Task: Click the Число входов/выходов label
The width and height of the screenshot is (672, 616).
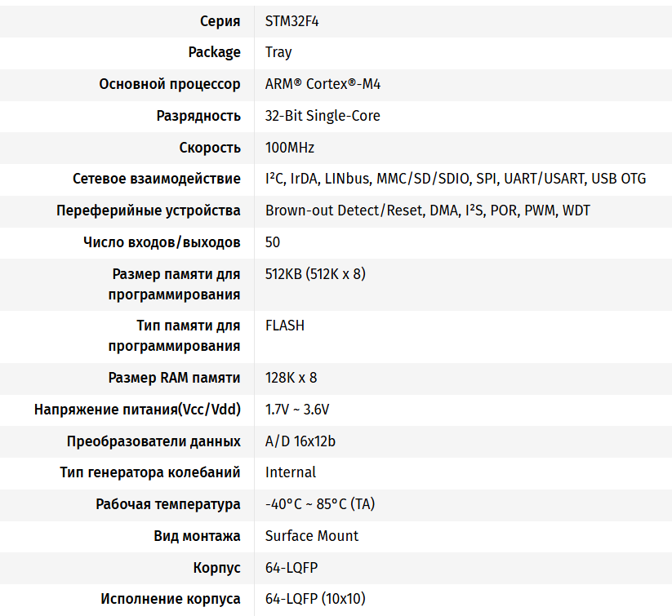Action: click(x=162, y=242)
